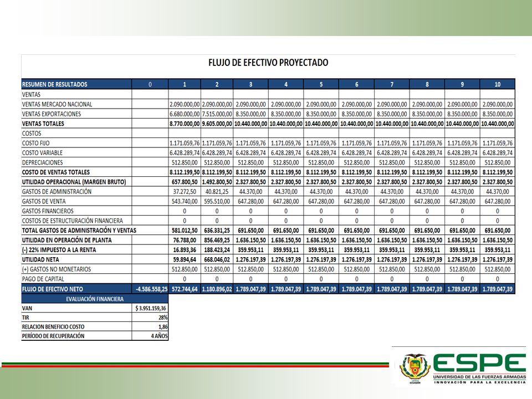Click the -4.586.558,25 initial investment cell

[150, 289]
